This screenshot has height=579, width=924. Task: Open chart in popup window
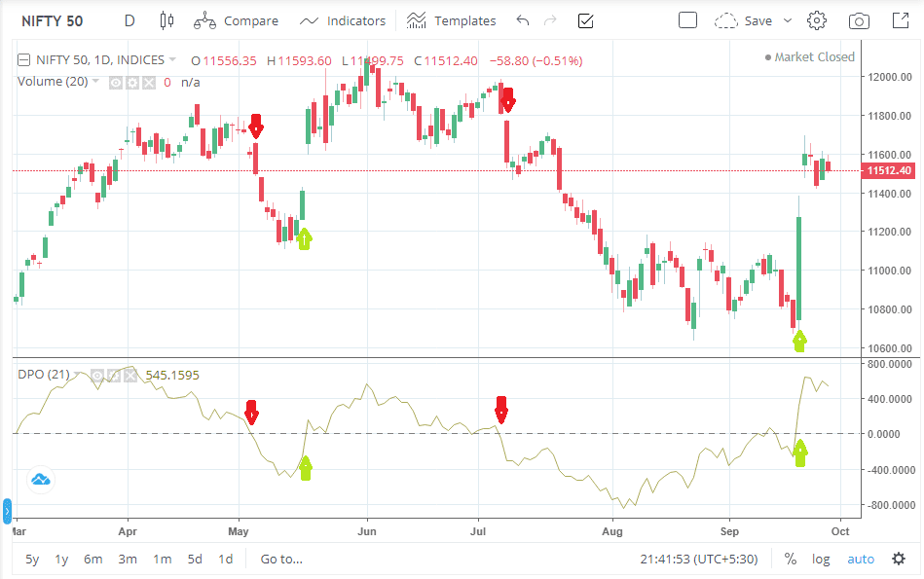901,21
